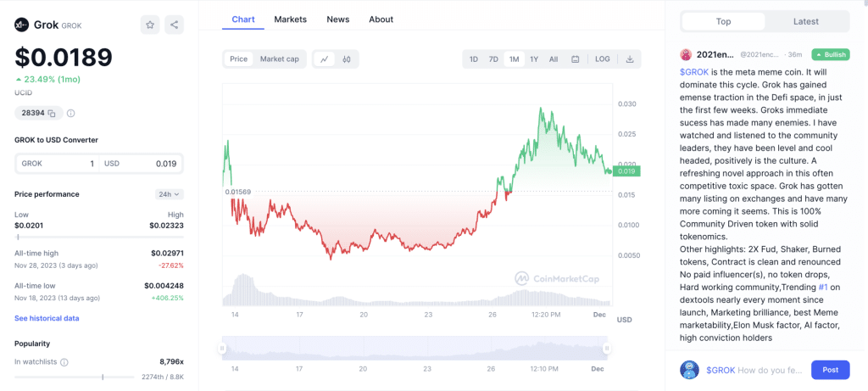Image resolution: width=868 pixels, height=391 pixels.
Task: Open the 24h price performance dropdown
Action: pos(170,194)
